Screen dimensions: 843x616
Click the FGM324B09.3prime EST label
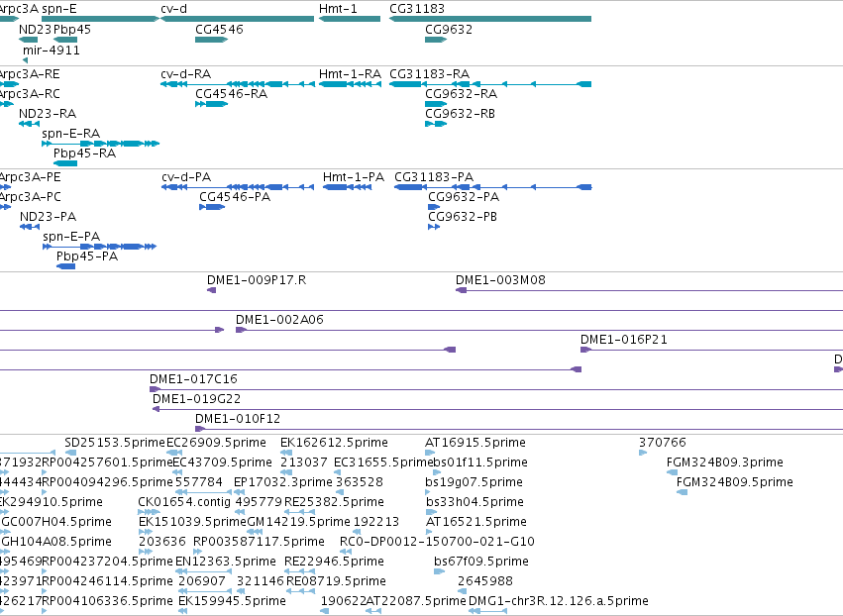(725, 463)
